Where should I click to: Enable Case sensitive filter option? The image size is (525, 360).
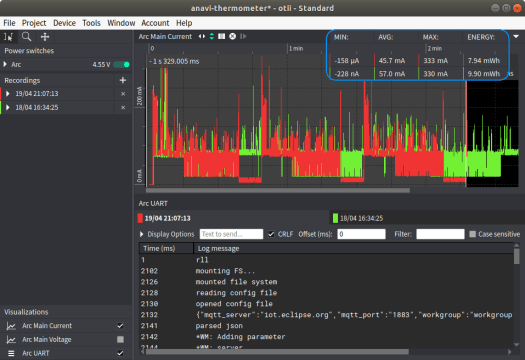pos(472,234)
